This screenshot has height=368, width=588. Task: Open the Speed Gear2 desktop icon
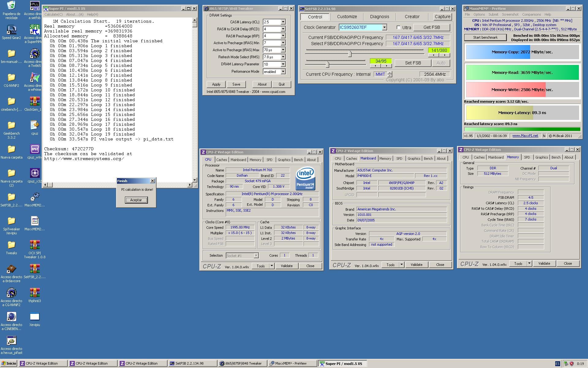(11, 30)
